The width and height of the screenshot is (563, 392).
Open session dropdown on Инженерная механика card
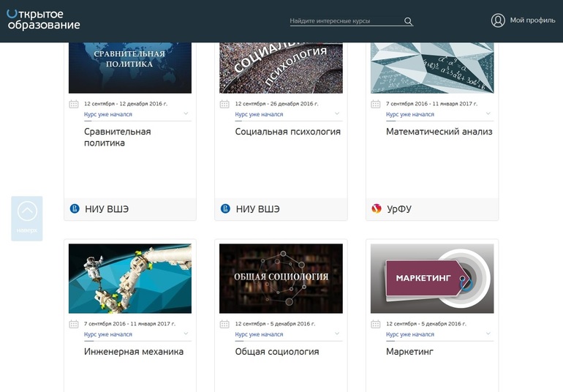pyautogui.click(x=186, y=334)
